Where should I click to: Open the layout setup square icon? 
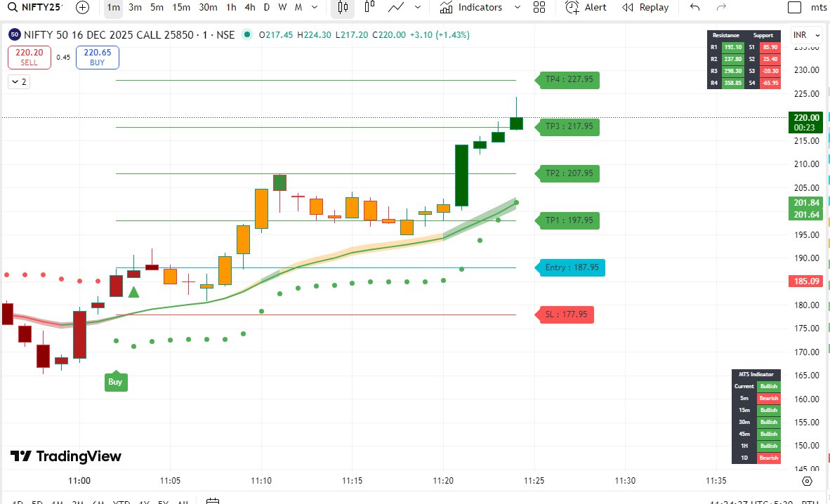pyautogui.click(x=794, y=8)
